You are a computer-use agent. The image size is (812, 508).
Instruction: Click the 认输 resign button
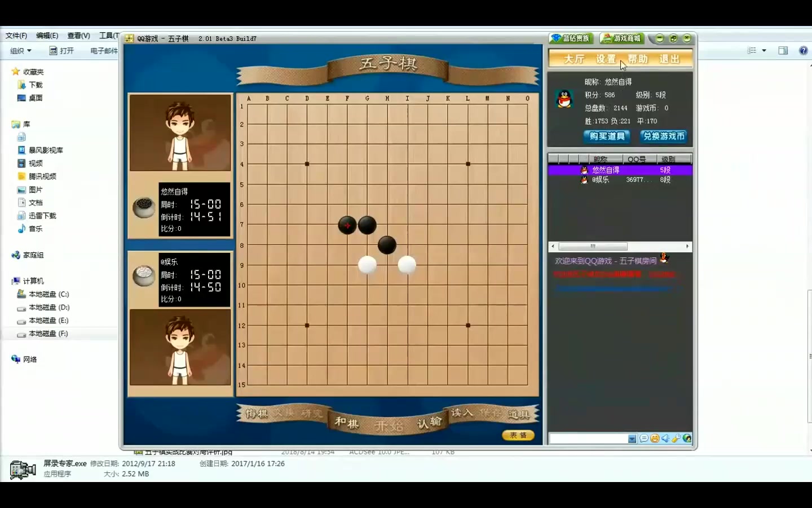[x=430, y=422]
